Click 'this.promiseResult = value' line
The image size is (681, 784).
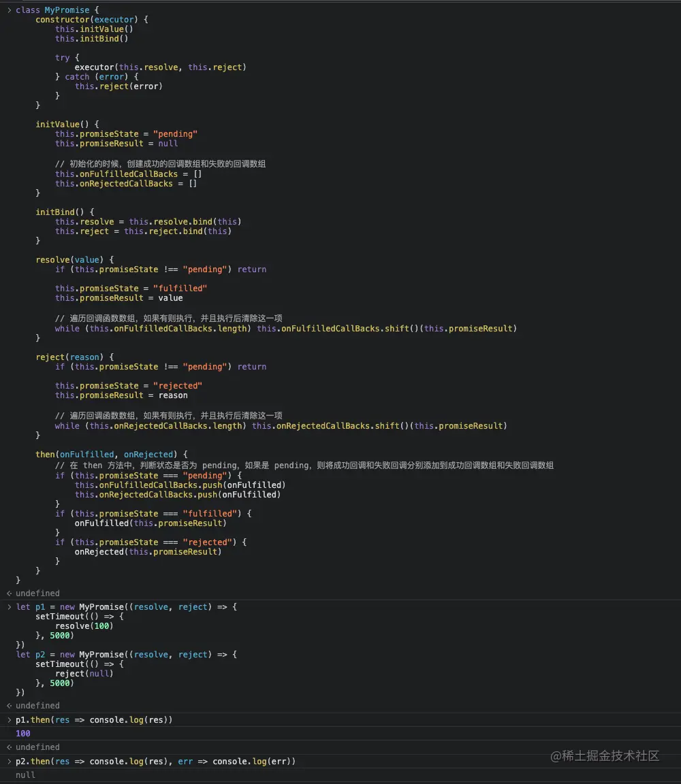tap(118, 297)
